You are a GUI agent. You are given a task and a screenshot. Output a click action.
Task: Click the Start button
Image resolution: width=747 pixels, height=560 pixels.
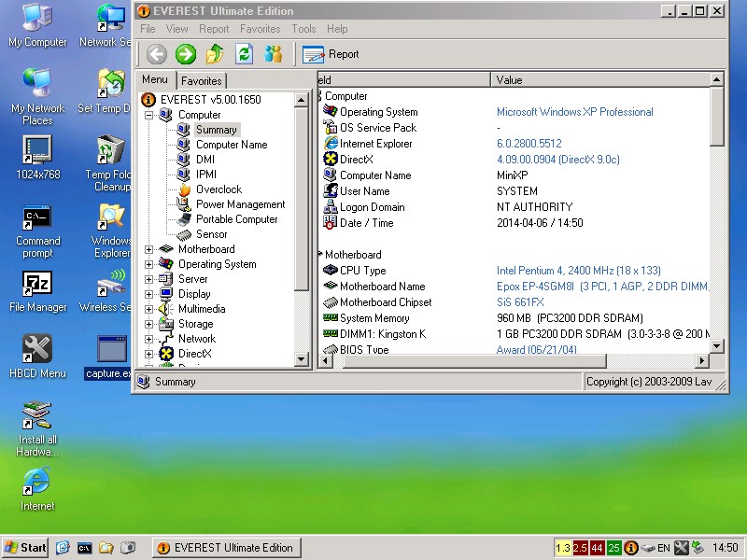click(25, 548)
